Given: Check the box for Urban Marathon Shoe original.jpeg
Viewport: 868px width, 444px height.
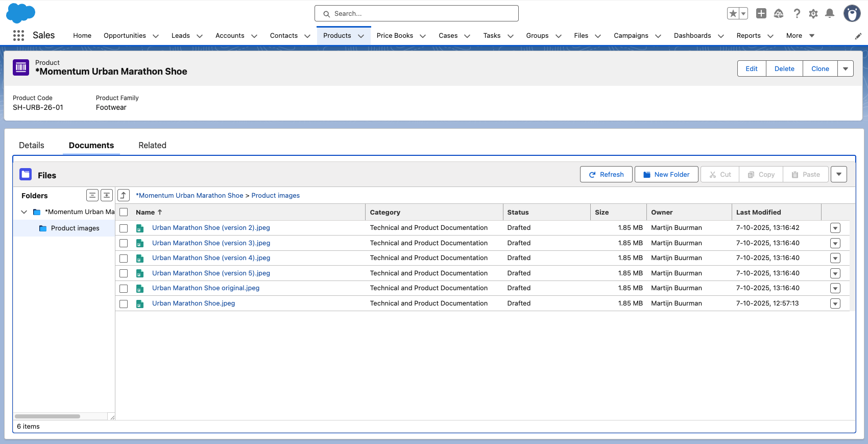Looking at the screenshot, I should pos(124,288).
